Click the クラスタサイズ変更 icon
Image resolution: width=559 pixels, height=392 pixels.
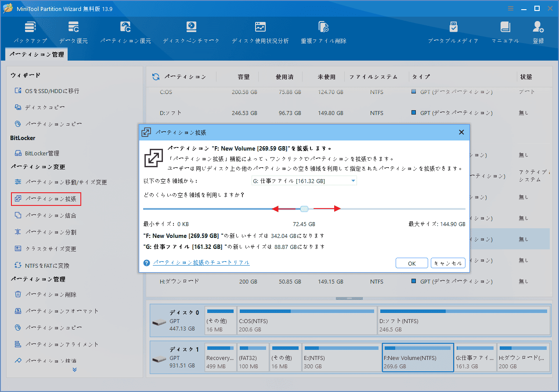pyautogui.click(x=18, y=249)
